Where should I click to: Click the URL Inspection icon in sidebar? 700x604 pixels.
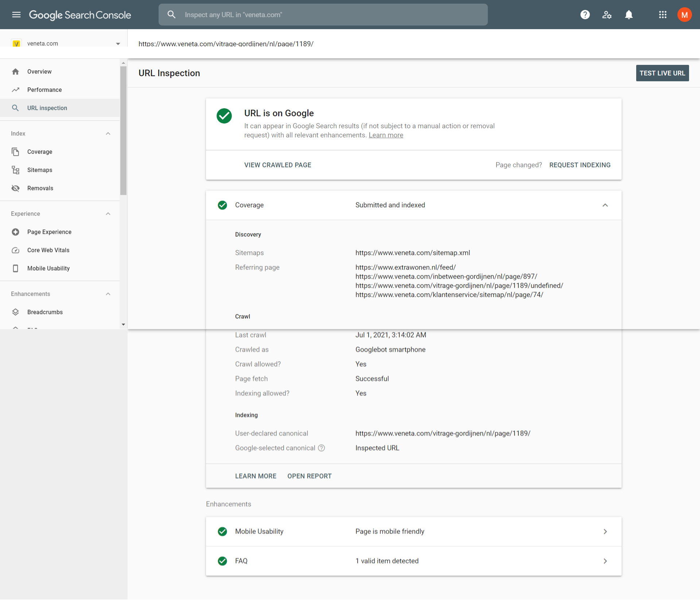coord(15,107)
